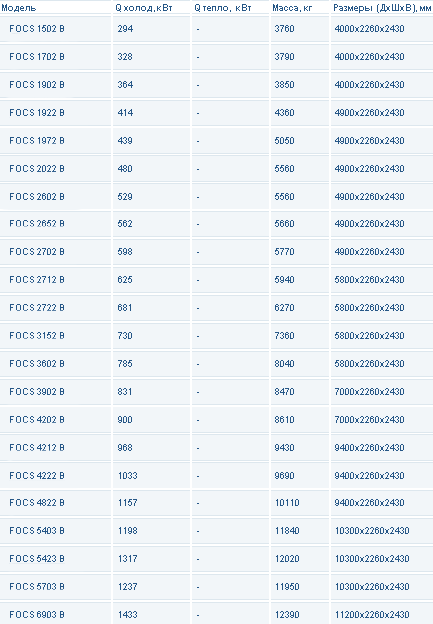Screen dimensions: 433x624
Task: Click the Модель column header
Action: 18,8
